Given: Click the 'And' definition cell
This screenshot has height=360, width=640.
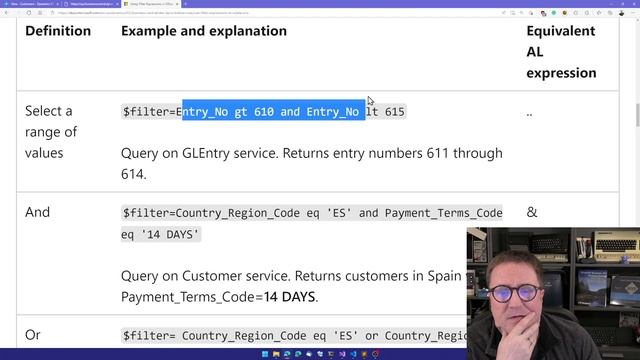Looking at the screenshot, I should (x=38, y=212).
